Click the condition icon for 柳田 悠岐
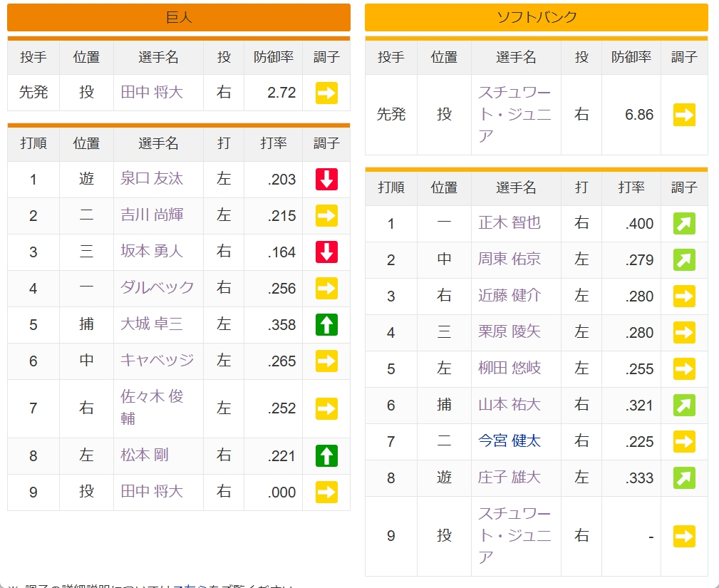The image size is (719, 588). (x=684, y=368)
